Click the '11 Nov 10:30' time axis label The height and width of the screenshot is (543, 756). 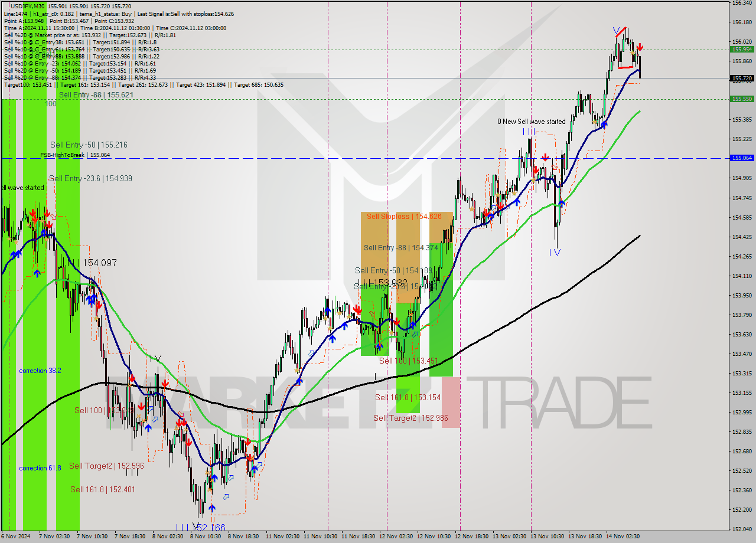click(320, 537)
